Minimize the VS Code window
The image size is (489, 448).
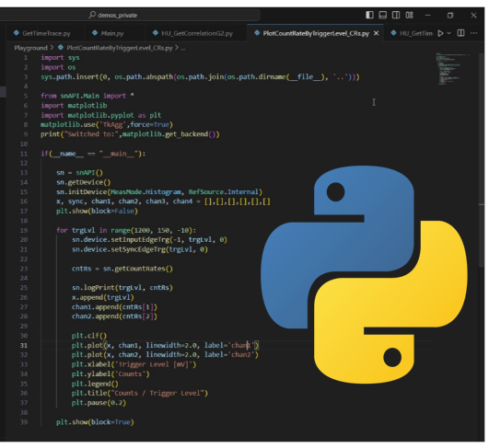427,15
